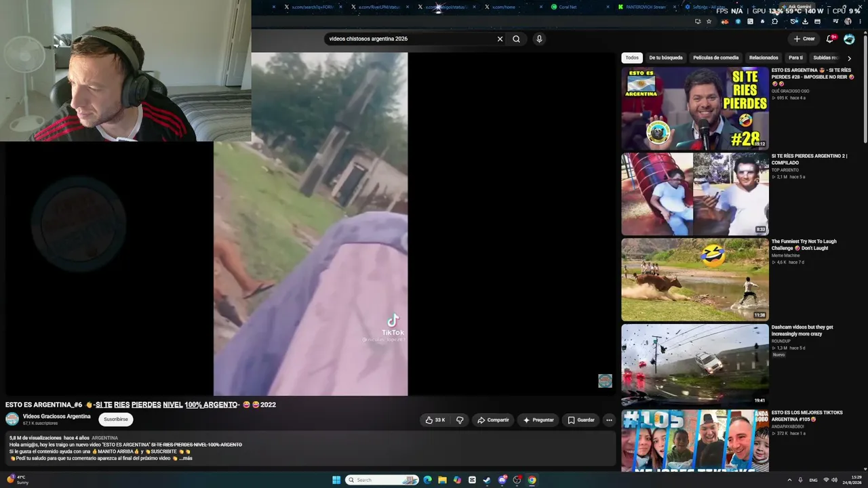Bookmark this page with the star icon
The width and height of the screenshot is (868, 488).
point(709,22)
